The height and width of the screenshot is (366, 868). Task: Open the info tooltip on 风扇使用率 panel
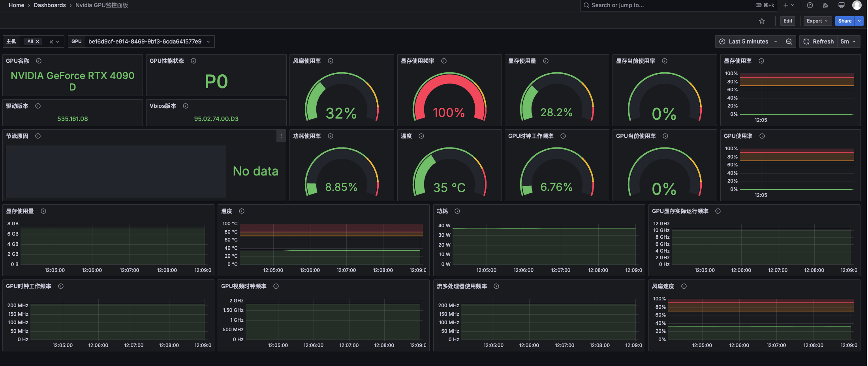point(331,61)
